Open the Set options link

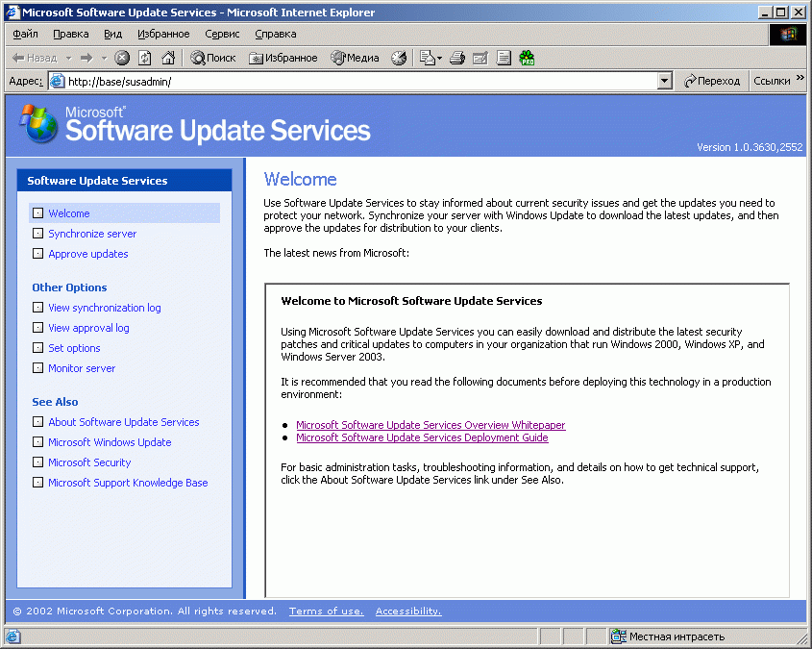tap(74, 348)
